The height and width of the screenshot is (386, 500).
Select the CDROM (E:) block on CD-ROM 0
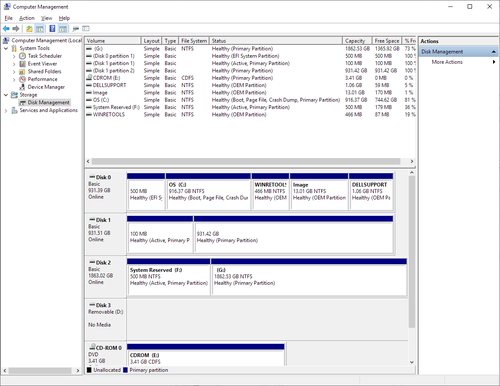206,355
